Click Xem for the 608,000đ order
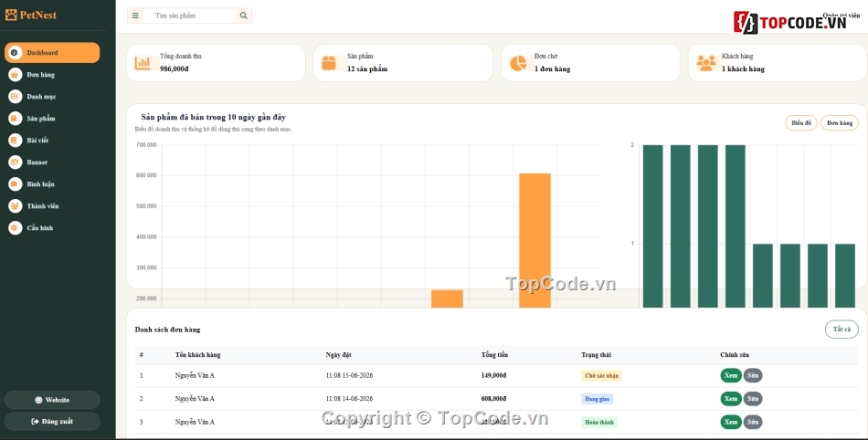The height and width of the screenshot is (440, 868). 731,399
